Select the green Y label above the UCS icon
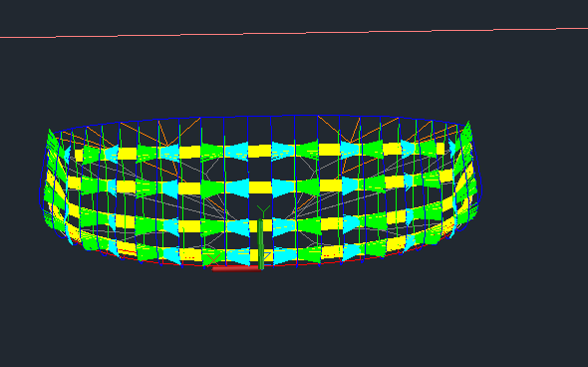Screen dimensions: 588x367 [x=263, y=210]
